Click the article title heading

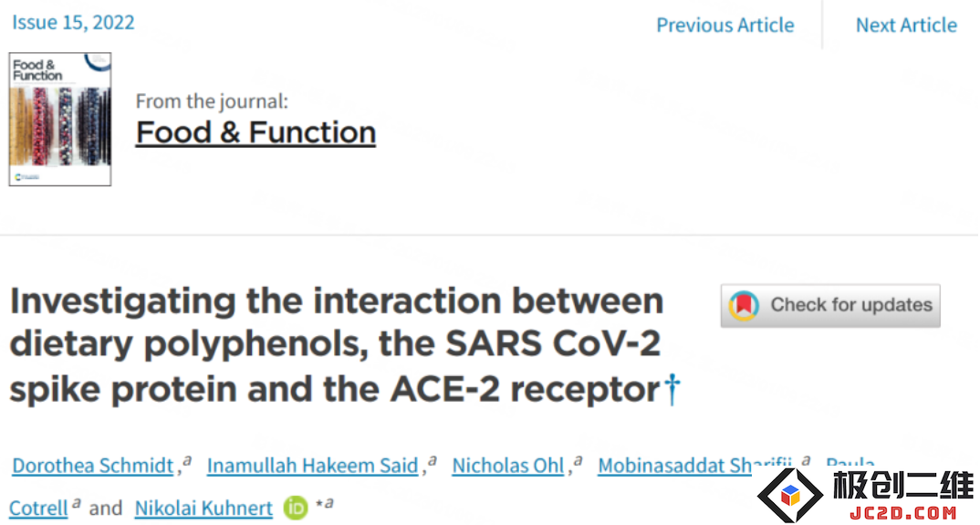pos(337,345)
